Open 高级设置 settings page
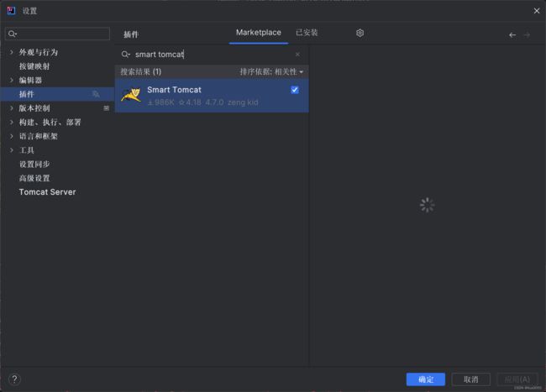Image resolution: width=546 pixels, height=392 pixels. click(34, 178)
